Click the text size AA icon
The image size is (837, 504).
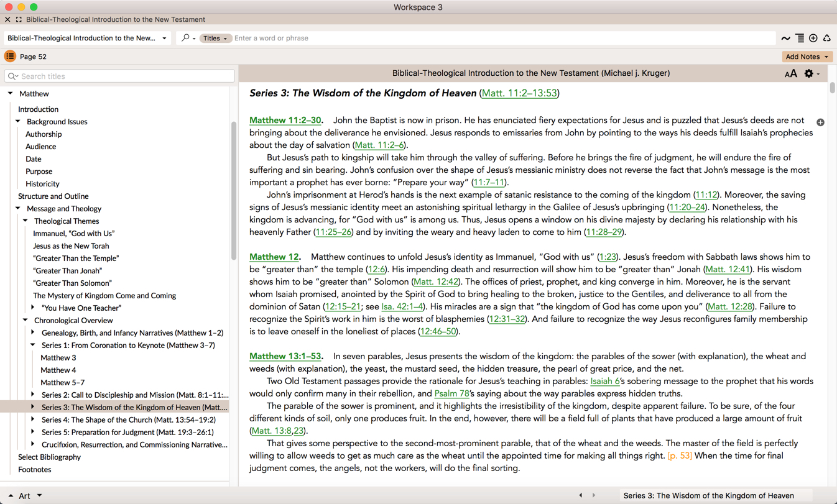point(791,74)
